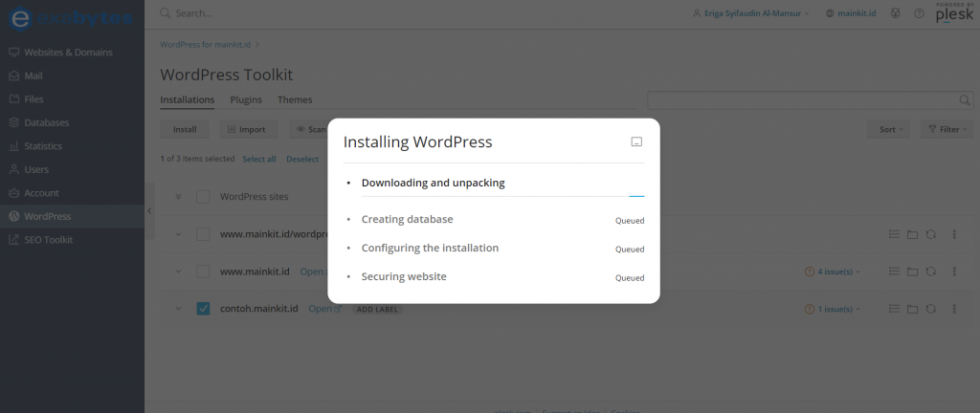This screenshot has height=413, width=980.
Task: Open kebab menu in 4 issue(s) row
Action: pyautogui.click(x=954, y=272)
